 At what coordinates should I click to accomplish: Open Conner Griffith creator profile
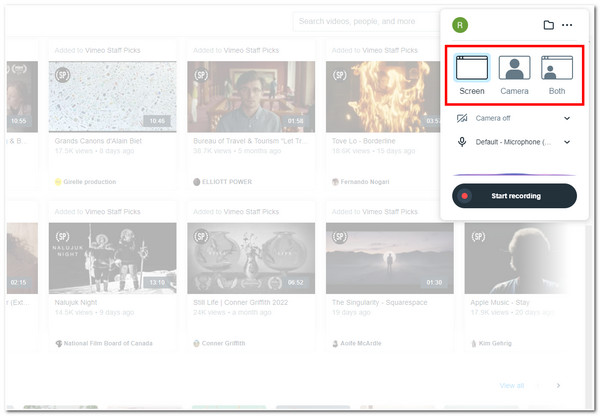click(x=219, y=343)
